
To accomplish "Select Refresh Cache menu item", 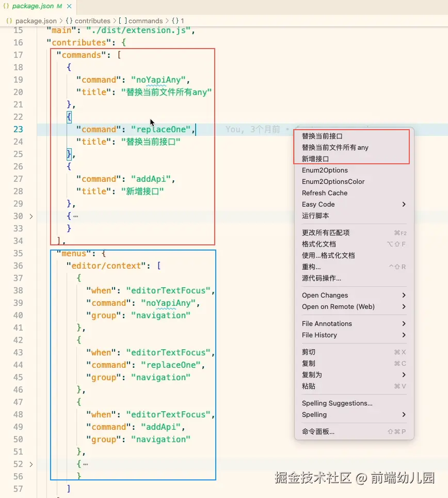I will pyautogui.click(x=324, y=193).
